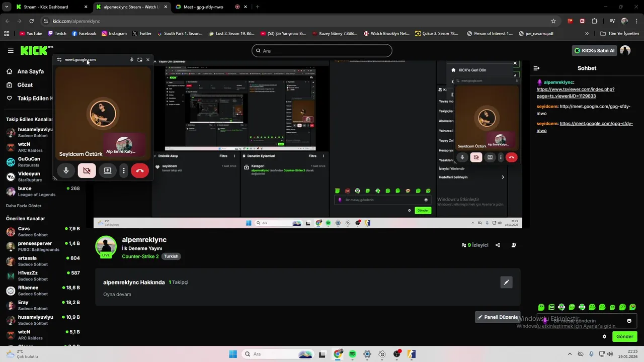Bookmark this page with star
Screen dimensions: 644x362
(553, 21)
